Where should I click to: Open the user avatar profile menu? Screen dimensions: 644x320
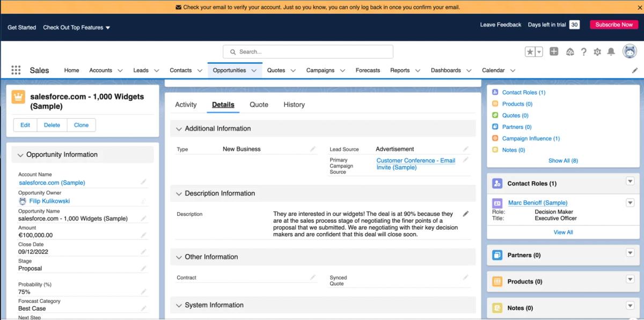pyautogui.click(x=629, y=52)
